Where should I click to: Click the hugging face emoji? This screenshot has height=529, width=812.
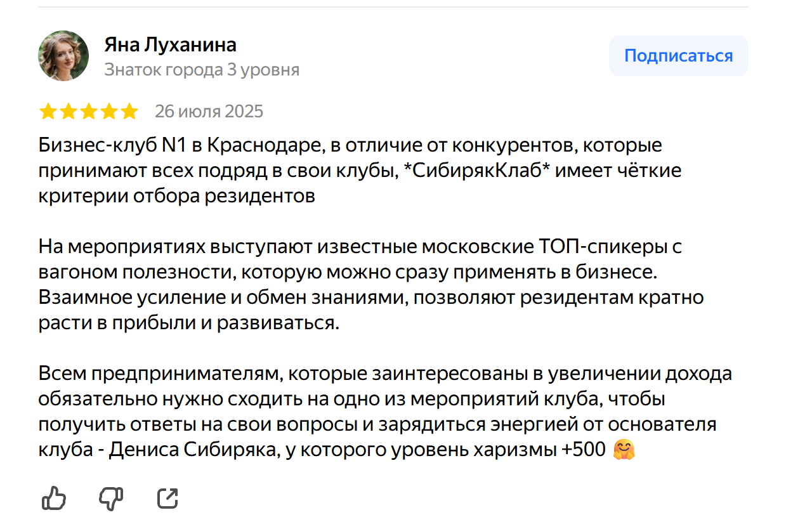point(624,450)
